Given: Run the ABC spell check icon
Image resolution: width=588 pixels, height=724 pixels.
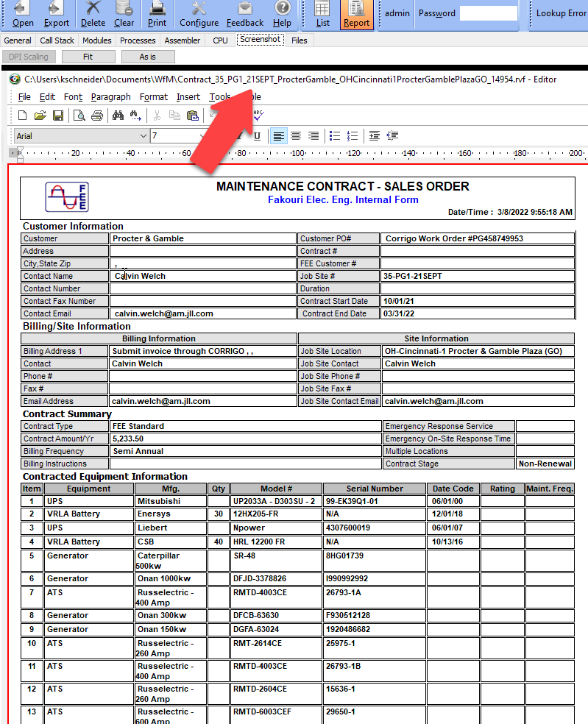Looking at the screenshot, I should coord(258,116).
